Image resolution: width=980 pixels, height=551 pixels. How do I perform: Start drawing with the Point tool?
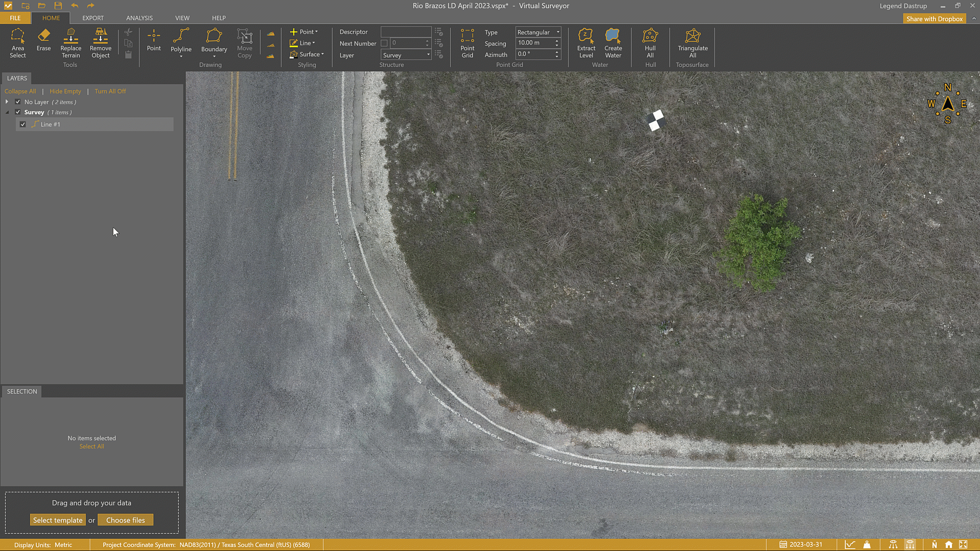pyautogui.click(x=154, y=40)
